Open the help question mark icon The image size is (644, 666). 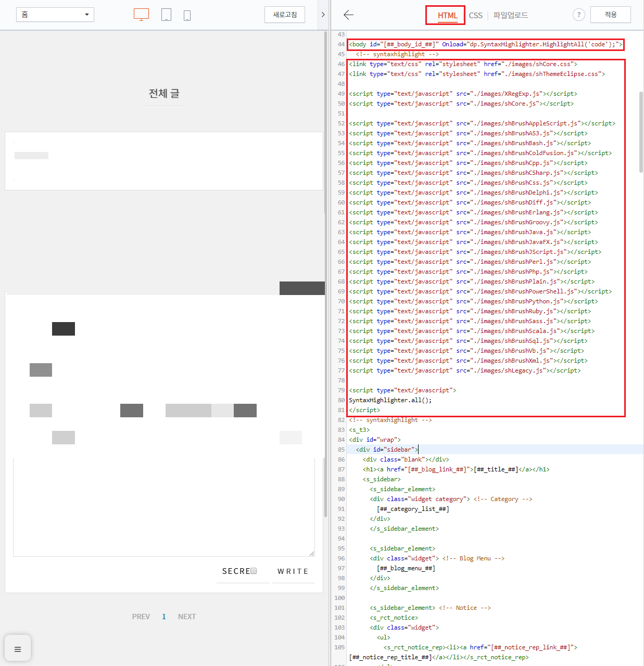coord(578,15)
